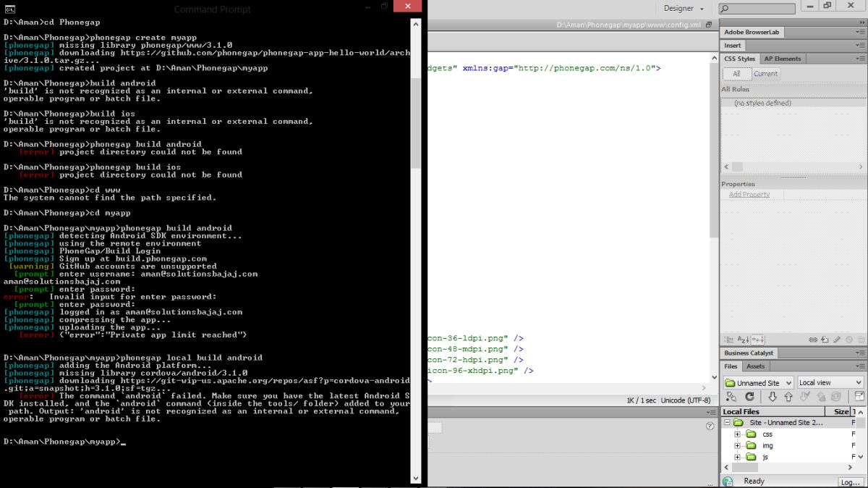Open the Local view dropdown
The height and width of the screenshot is (488, 868).
coord(830,382)
